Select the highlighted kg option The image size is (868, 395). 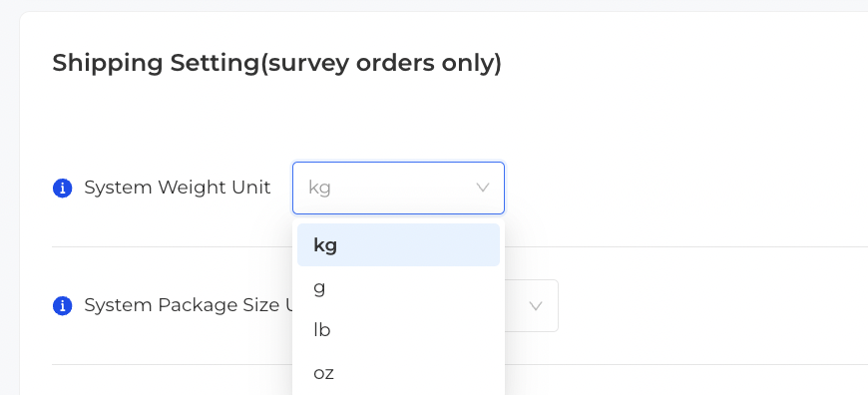pos(398,244)
